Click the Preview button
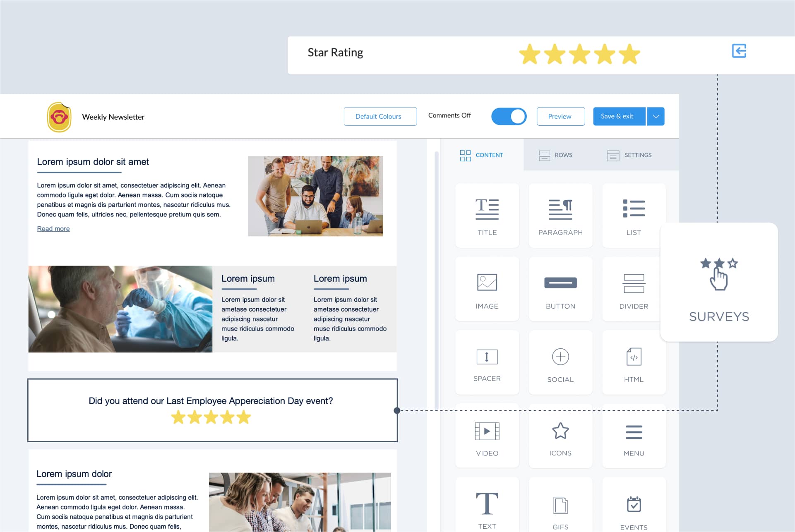The image size is (795, 532). point(559,116)
